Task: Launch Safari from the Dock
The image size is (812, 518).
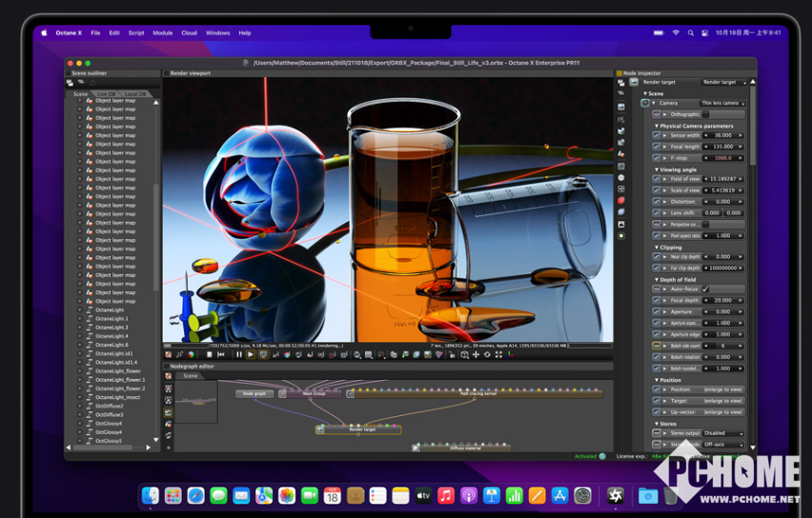Action: click(x=195, y=495)
